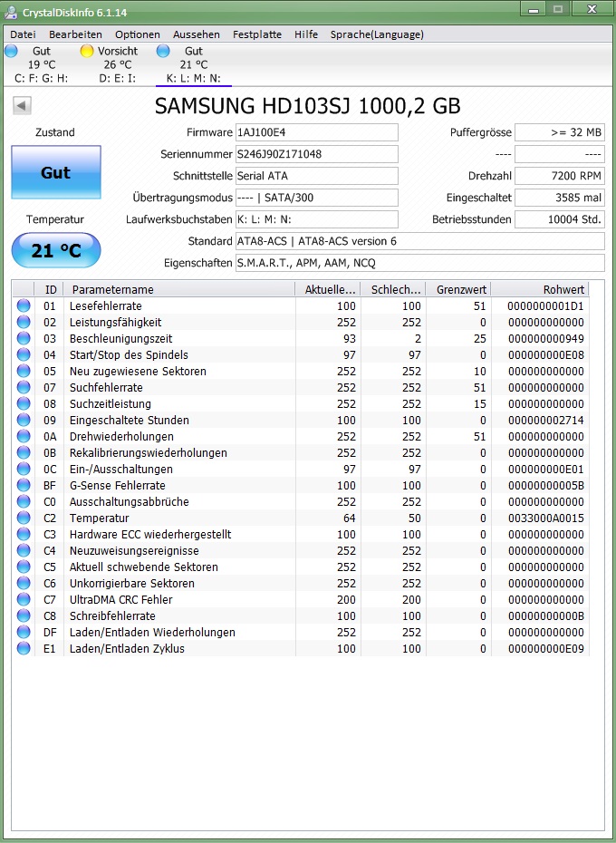The image size is (616, 843).
Task: Click status orb of Neu zugewiesene Sektoren row
Action: point(24,371)
